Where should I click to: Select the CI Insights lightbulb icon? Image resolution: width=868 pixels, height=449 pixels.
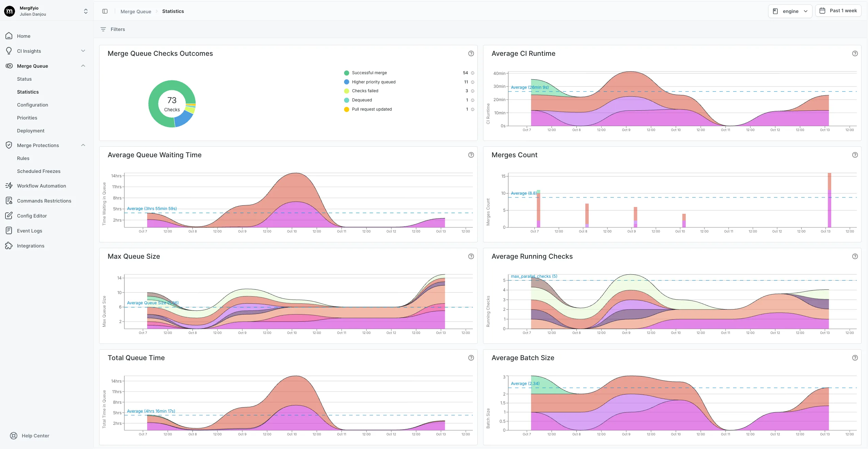click(9, 51)
